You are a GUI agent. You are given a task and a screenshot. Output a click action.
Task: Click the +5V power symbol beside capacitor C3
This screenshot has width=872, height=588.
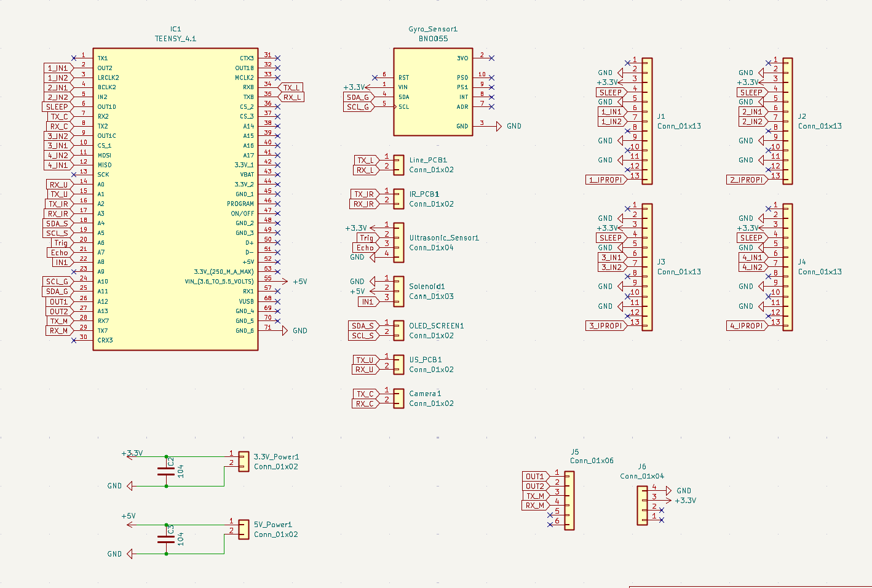129,520
